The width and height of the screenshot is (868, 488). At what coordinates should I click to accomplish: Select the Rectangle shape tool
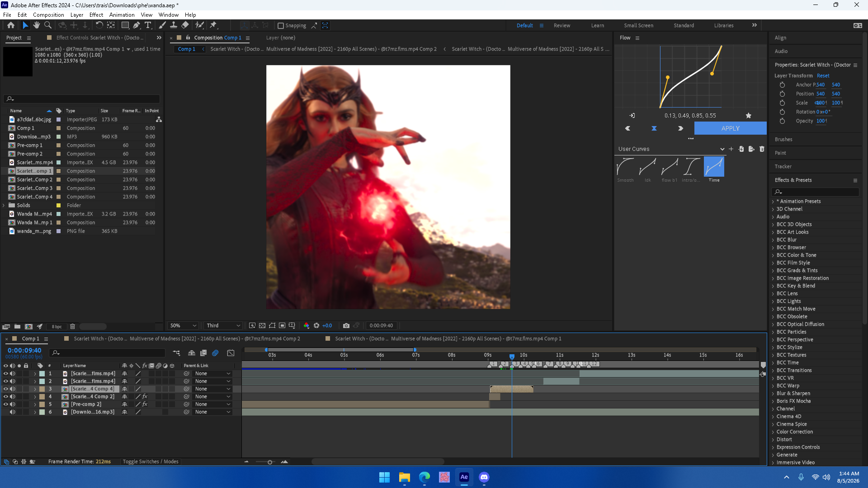tap(125, 25)
